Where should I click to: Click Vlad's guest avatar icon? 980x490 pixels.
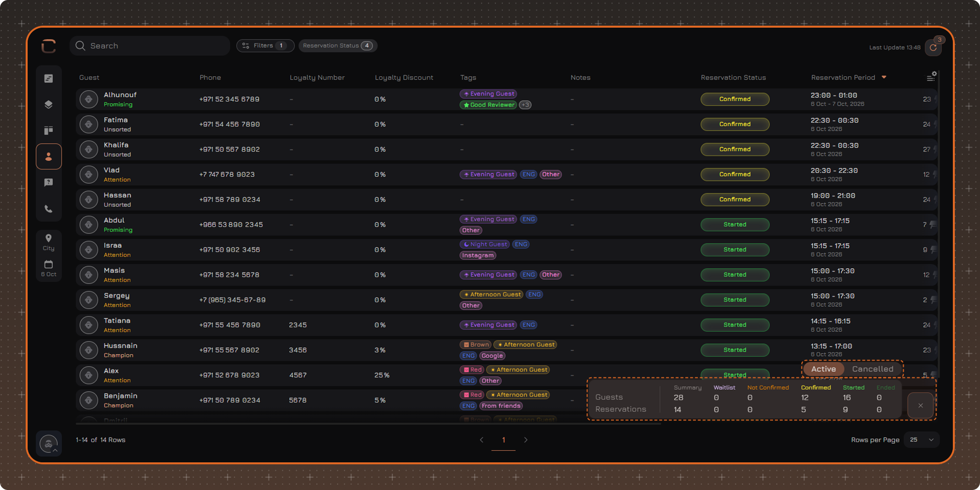coord(89,174)
